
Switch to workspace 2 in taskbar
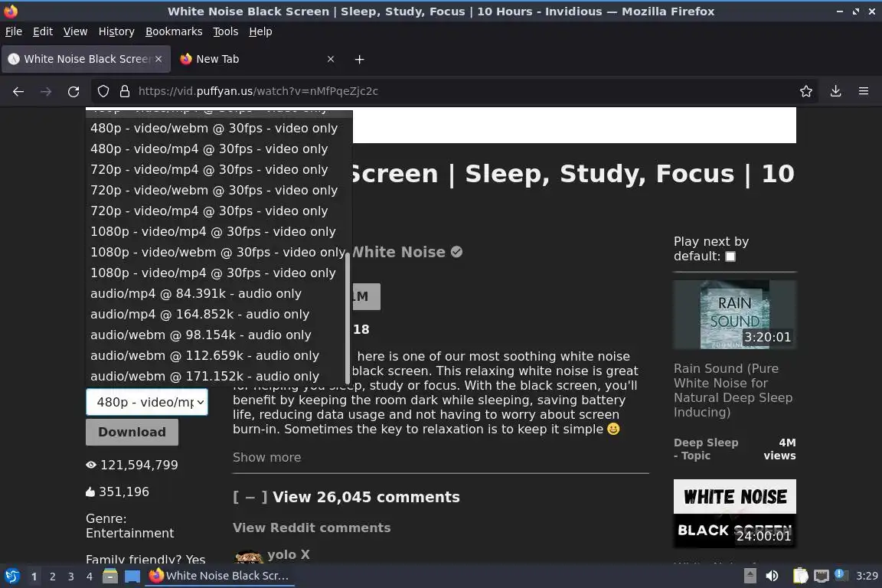pyautogui.click(x=52, y=577)
